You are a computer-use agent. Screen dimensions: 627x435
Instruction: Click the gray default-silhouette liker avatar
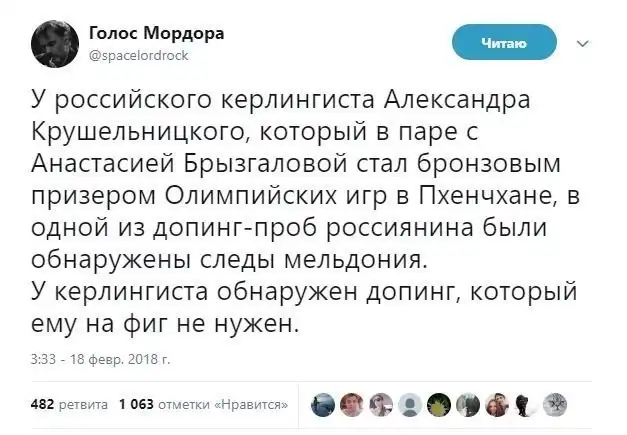(410, 403)
